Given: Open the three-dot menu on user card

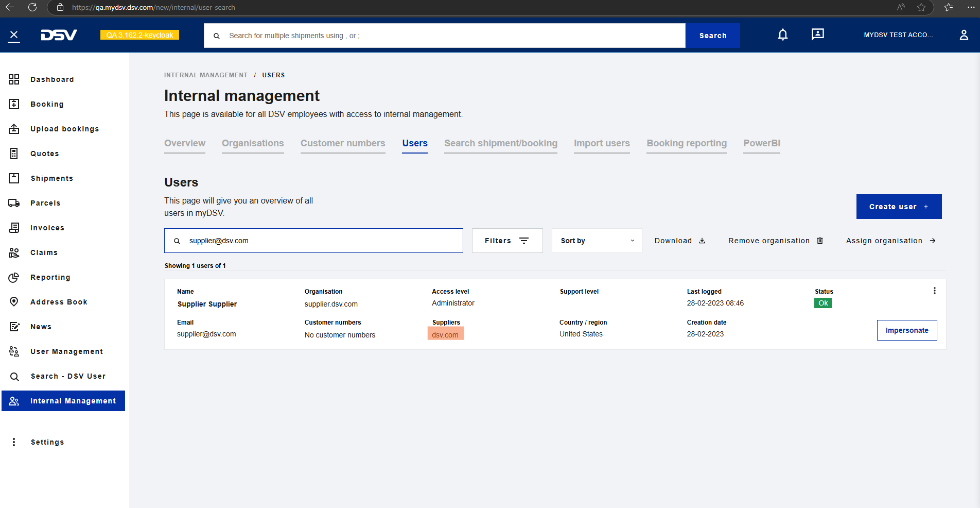Looking at the screenshot, I should [934, 291].
